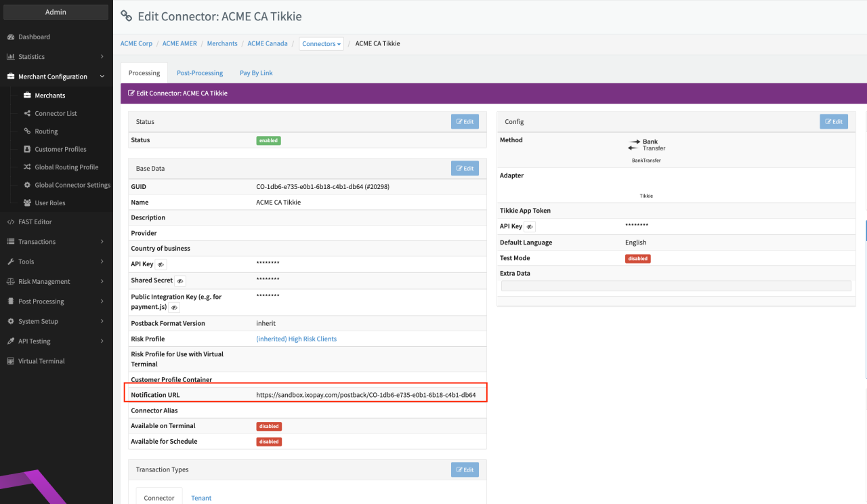This screenshot has height=504, width=867.
Task: Click the Extra Data field
Action: [675, 286]
